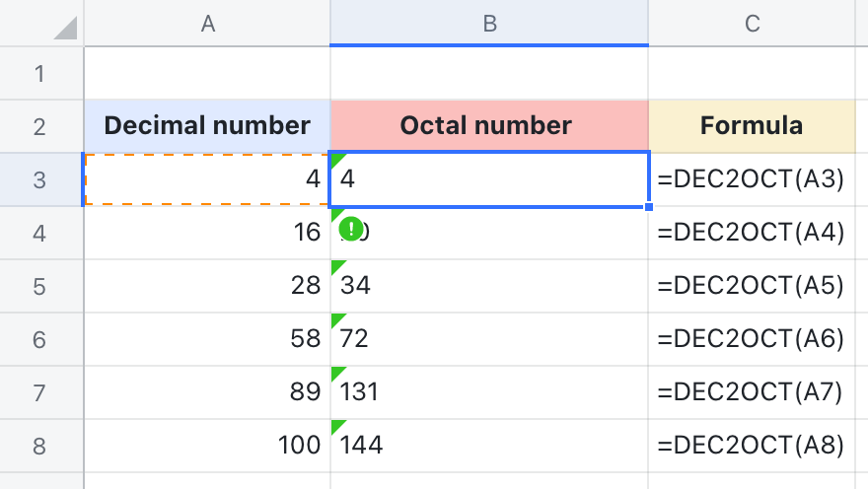Select the cell with decimal value 100
This screenshot has width=868, height=489.
point(207,446)
